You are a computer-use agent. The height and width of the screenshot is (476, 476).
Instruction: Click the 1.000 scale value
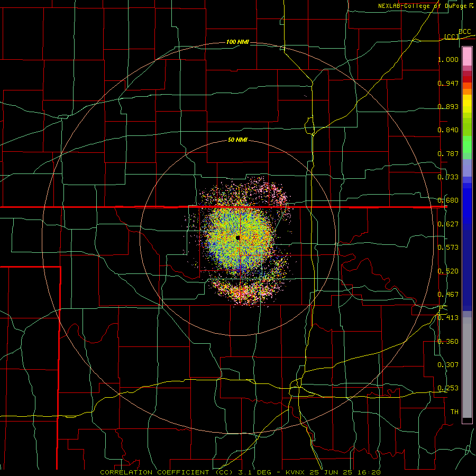click(448, 59)
